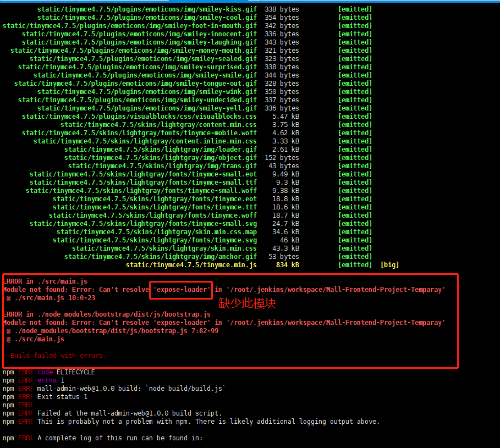
Task: Select the 'ERROR in ./src/main.js' line
Action: [44, 281]
